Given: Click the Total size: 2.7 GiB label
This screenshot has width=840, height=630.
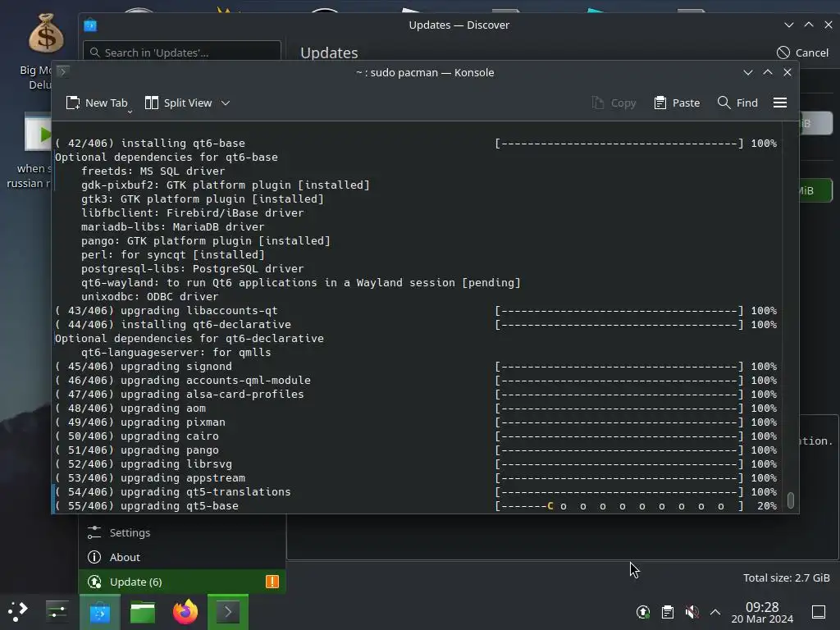Looking at the screenshot, I should [x=786, y=578].
